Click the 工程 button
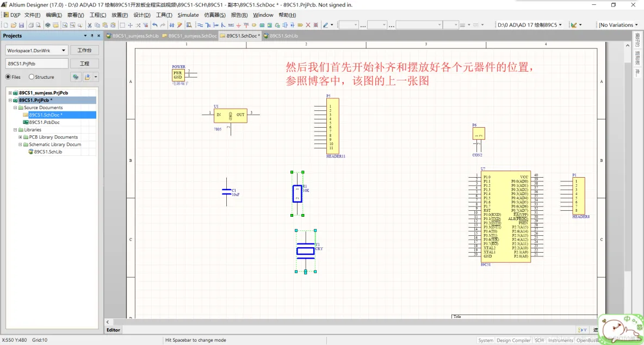This screenshot has height=345, width=644. coord(84,64)
